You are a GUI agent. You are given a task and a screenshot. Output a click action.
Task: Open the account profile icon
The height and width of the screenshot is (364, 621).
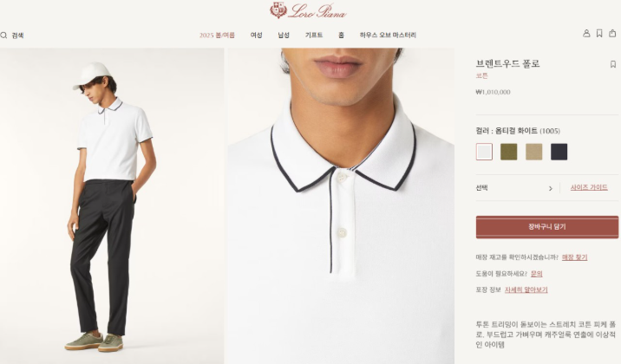pos(586,34)
